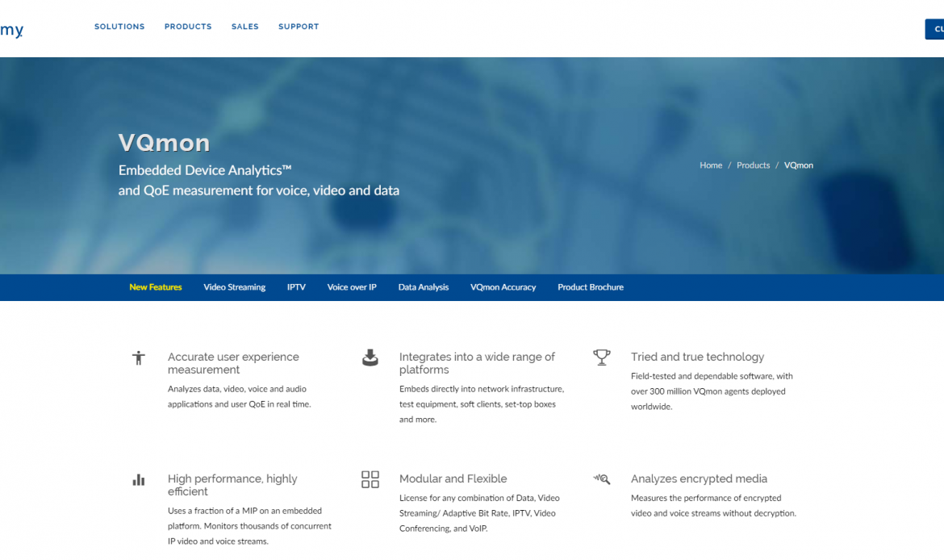Open the Sales menu
This screenshot has height=560, width=944.
[x=245, y=27]
